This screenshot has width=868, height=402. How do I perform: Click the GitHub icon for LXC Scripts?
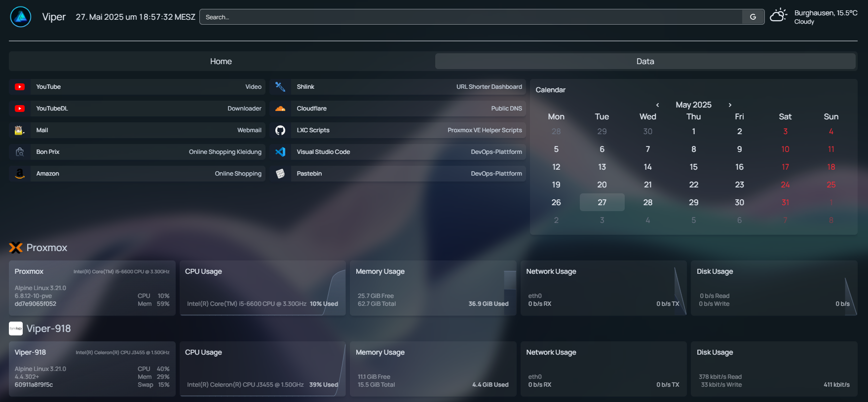click(280, 130)
